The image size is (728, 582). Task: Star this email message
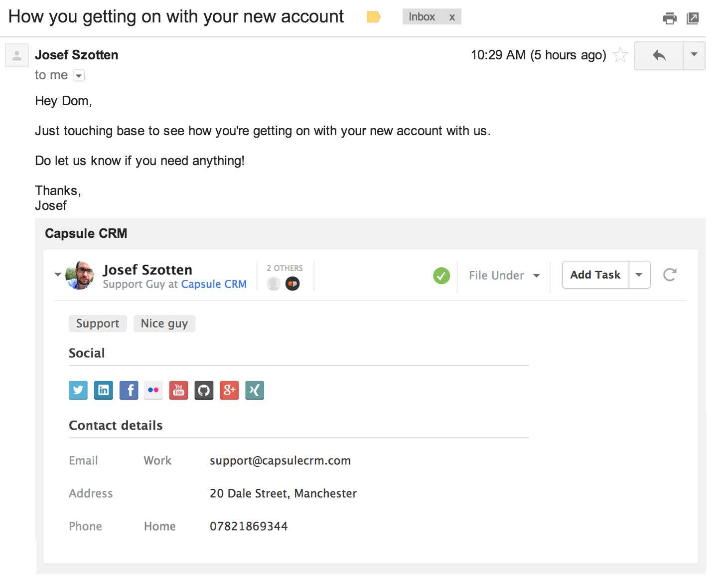click(x=620, y=54)
